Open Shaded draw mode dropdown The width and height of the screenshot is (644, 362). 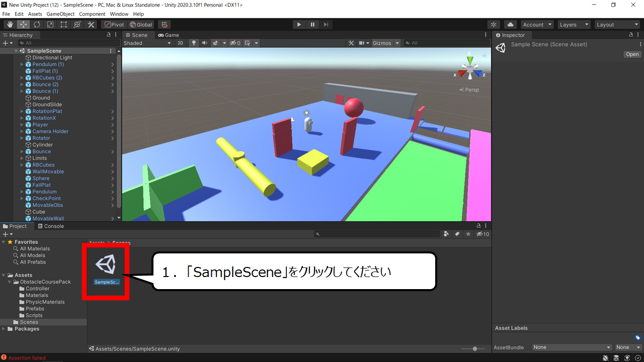(147, 43)
